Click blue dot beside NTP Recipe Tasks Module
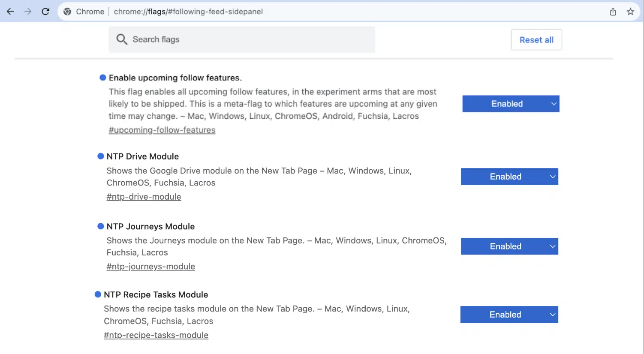Image resolution: width=644 pixels, height=354 pixels. (98, 294)
